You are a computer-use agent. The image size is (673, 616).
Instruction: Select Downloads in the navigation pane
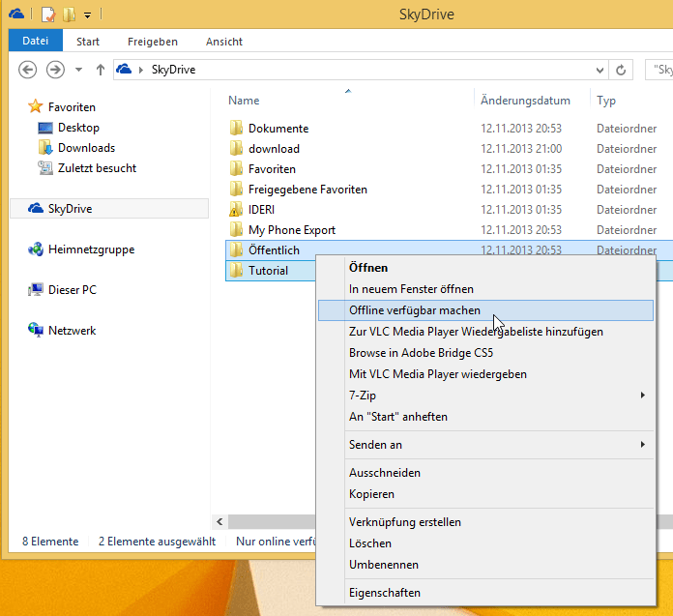pyautogui.click(x=86, y=148)
